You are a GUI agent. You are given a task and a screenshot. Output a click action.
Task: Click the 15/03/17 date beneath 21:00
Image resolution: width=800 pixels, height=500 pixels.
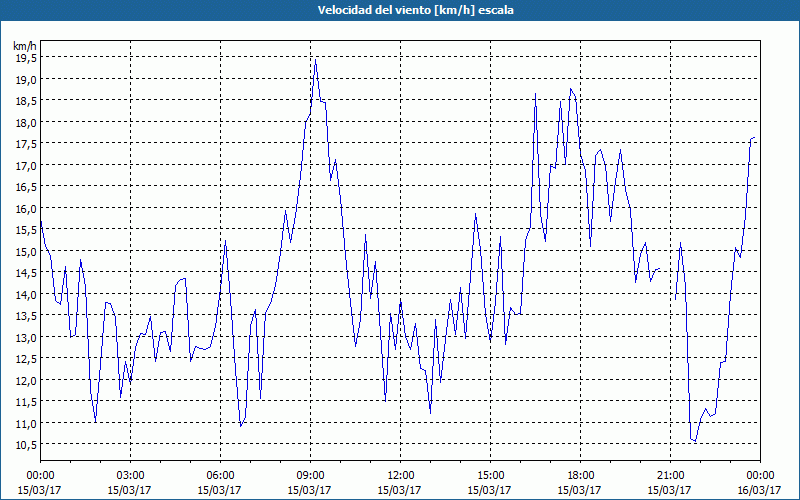tap(669, 490)
